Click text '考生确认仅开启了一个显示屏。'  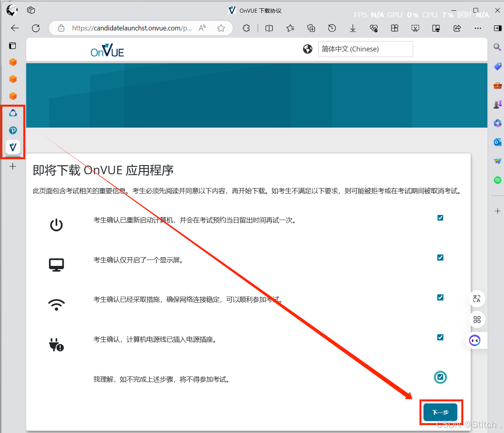click(x=139, y=260)
